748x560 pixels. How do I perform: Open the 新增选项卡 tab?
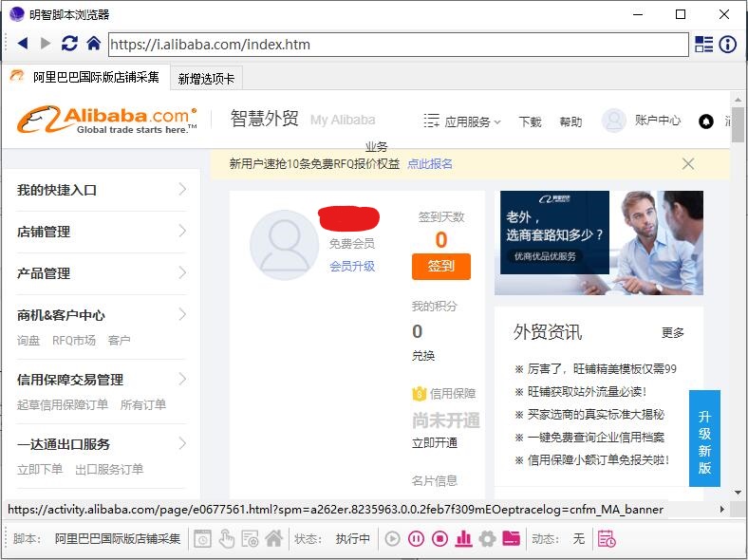coord(206,78)
